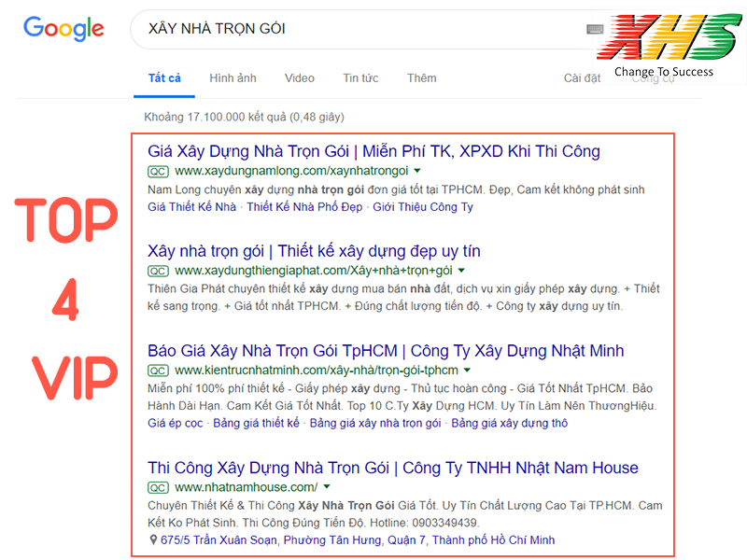
Task: Open the 675/5 Trần Xuân Soạn address link
Action: pos(358,540)
